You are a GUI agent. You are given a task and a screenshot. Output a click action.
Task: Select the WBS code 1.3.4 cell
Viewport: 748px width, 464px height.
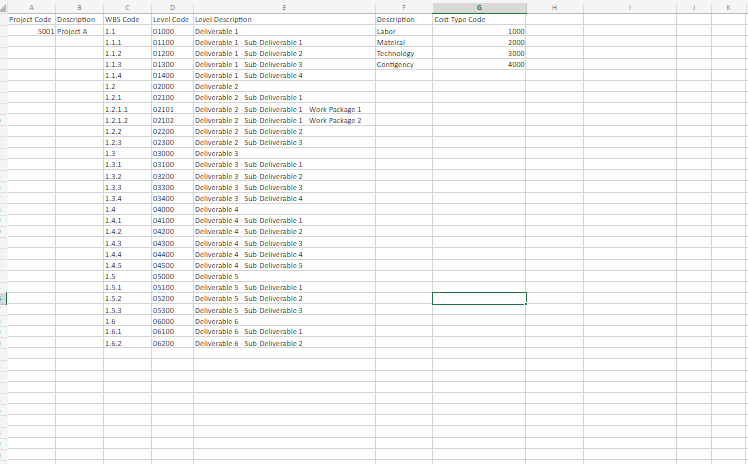127,198
